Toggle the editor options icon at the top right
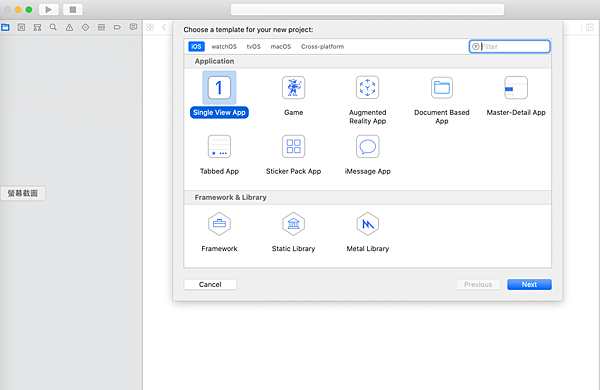The width and height of the screenshot is (600, 390). [590, 27]
